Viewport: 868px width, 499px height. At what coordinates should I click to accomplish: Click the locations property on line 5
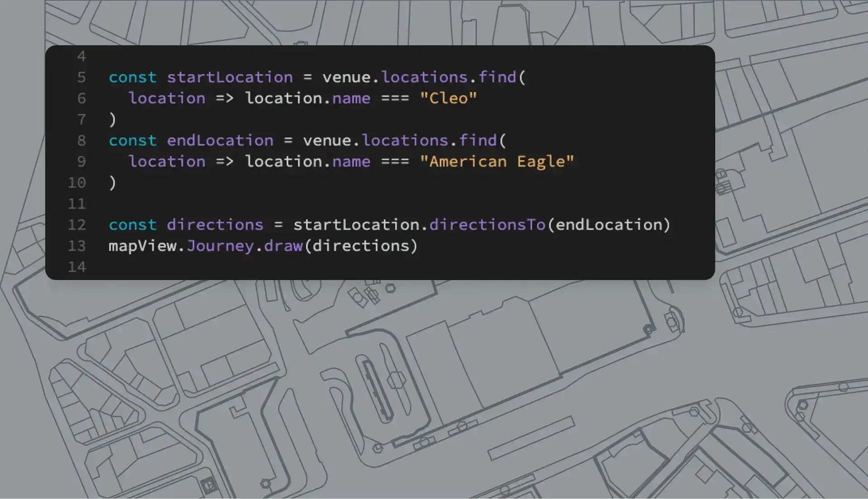[x=425, y=77]
